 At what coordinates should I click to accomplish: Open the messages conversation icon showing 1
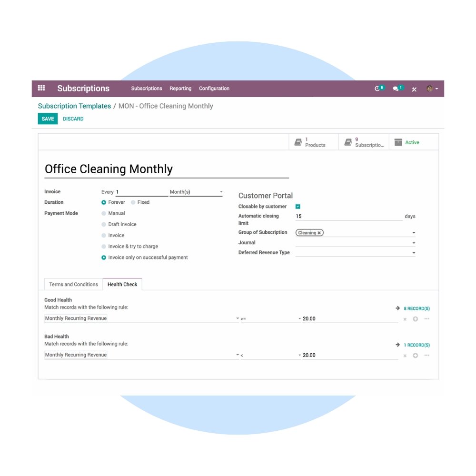(x=396, y=88)
